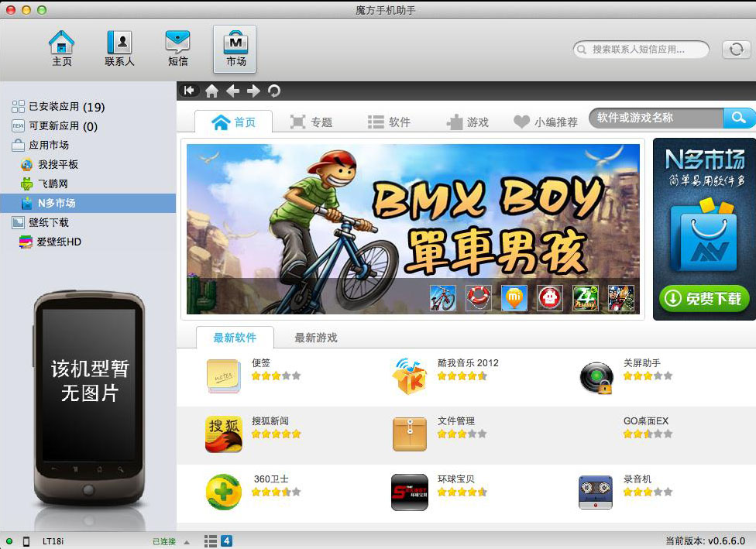Select 已安装应用 (19) in sidebar
The height and width of the screenshot is (549, 756).
66,107
